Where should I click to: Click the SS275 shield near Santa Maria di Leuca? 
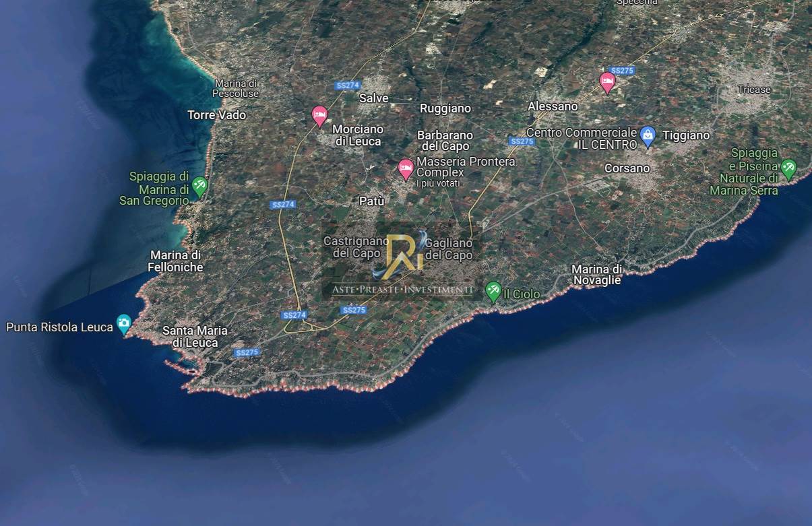[247, 352]
